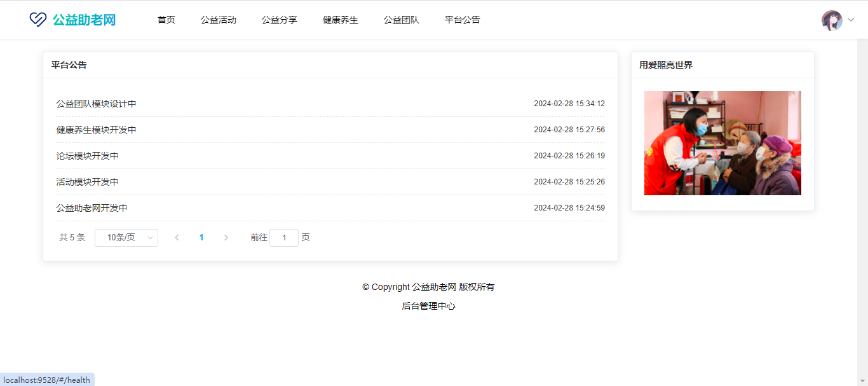Open the 首页 menu item
Image resolution: width=868 pixels, height=386 pixels.
click(166, 20)
